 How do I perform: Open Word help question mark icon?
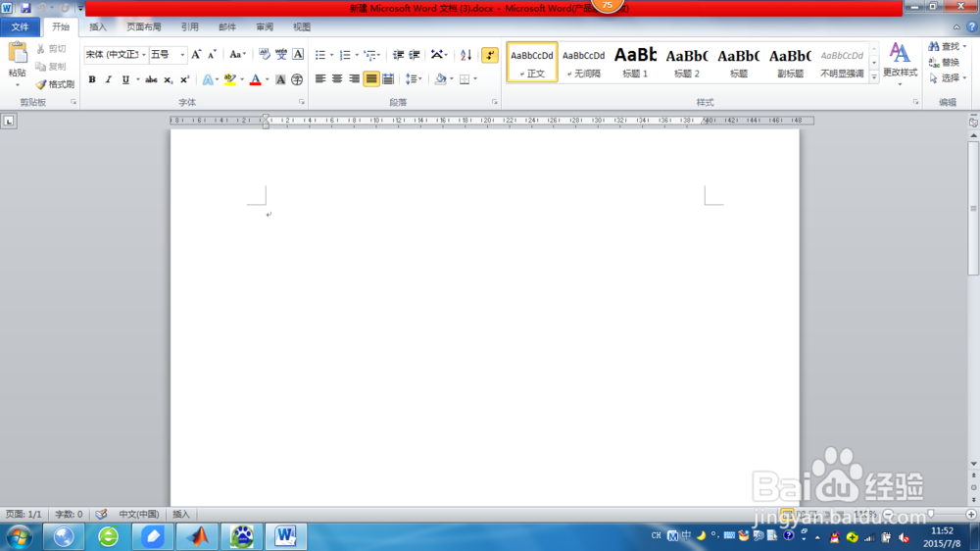click(972, 26)
